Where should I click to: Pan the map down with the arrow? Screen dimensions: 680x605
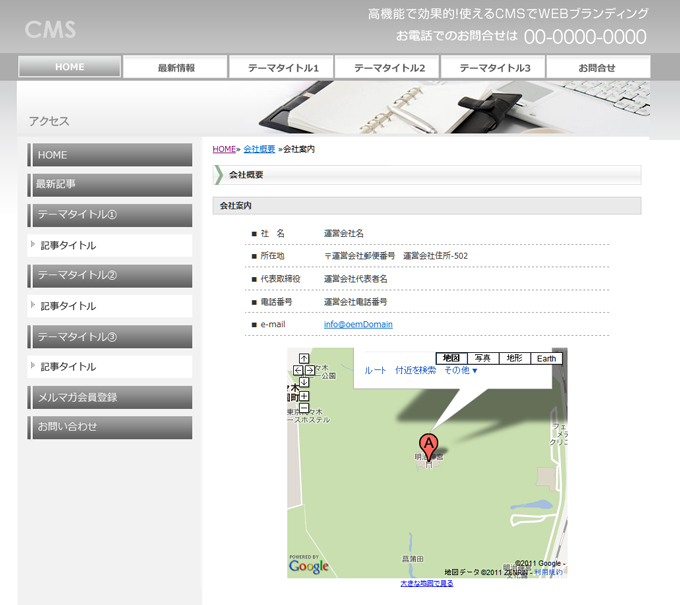coord(304,382)
